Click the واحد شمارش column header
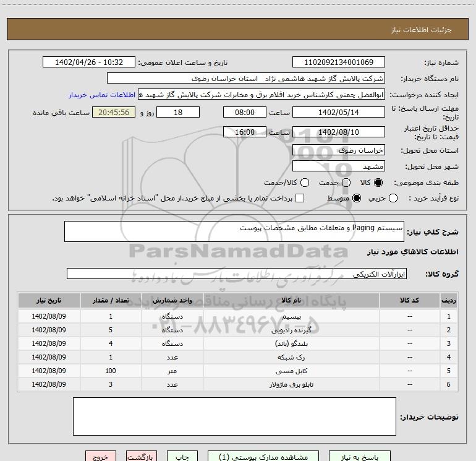 click(x=172, y=300)
